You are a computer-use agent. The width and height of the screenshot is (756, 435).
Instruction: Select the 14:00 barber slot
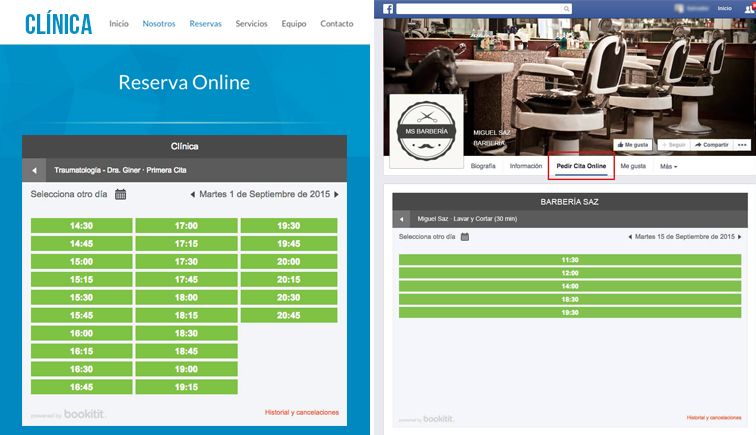[x=570, y=286]
